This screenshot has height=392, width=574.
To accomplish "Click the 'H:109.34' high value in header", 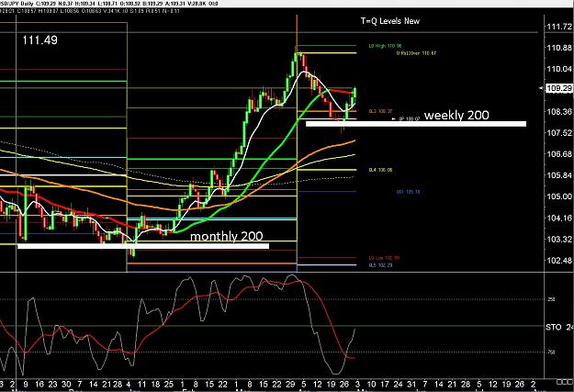I will [84, 4].
